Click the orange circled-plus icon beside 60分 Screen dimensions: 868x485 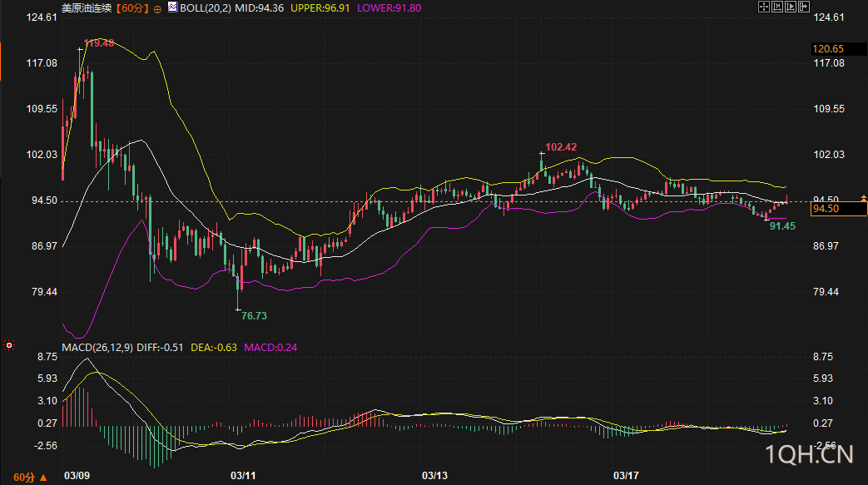[157, 7]
